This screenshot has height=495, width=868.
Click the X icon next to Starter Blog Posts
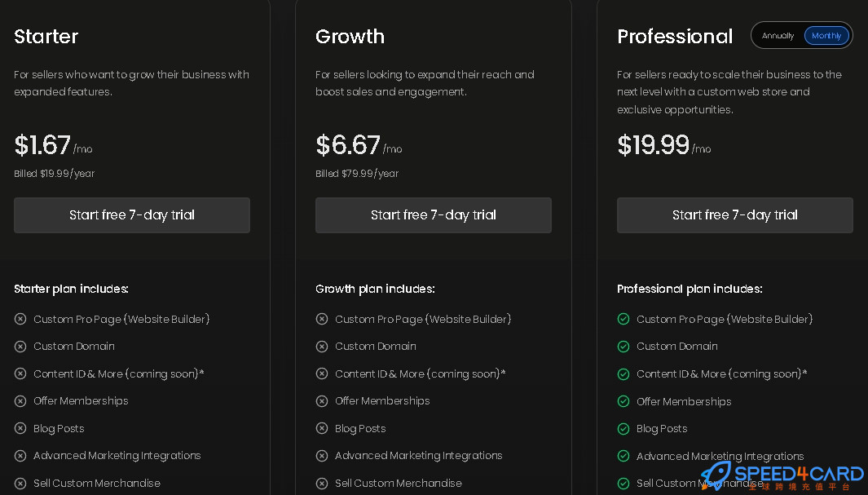[20, 429]
